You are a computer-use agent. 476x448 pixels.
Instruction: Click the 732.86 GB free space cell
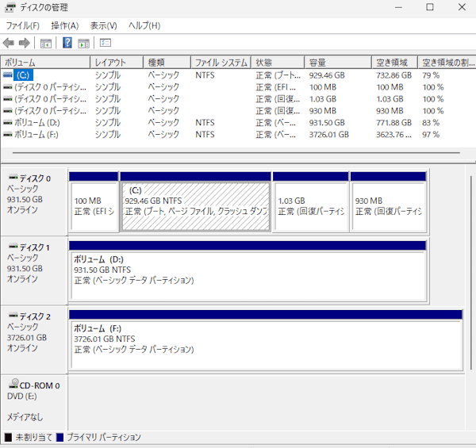coord(393,75)
